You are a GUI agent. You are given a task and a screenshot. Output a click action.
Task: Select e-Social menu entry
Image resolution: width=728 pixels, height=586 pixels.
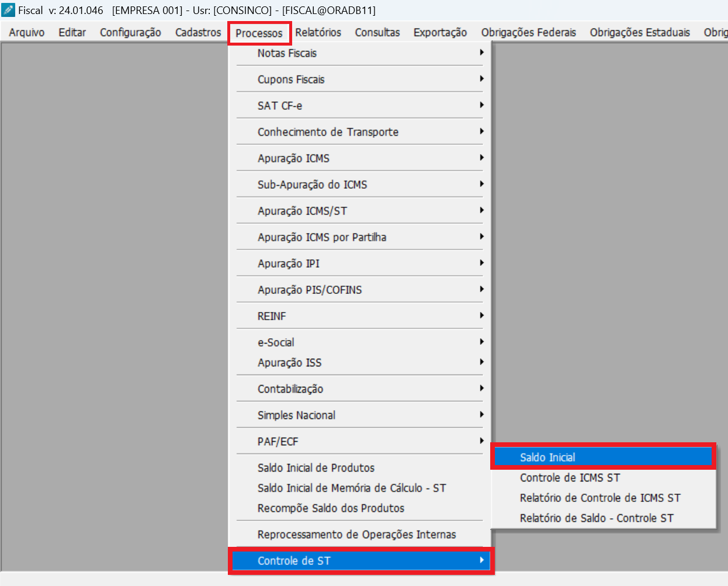[x=360, y=342]
